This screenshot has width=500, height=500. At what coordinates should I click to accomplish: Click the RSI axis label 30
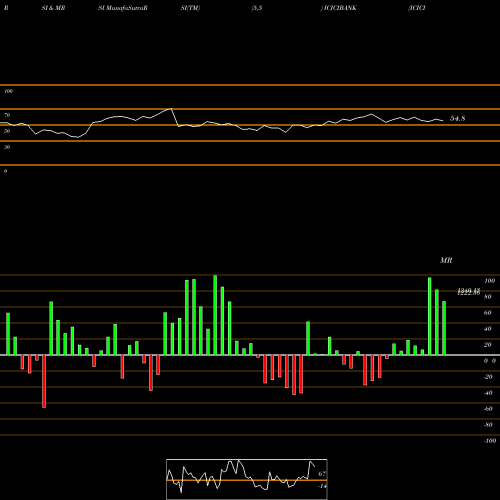click(x=7, y=147)
